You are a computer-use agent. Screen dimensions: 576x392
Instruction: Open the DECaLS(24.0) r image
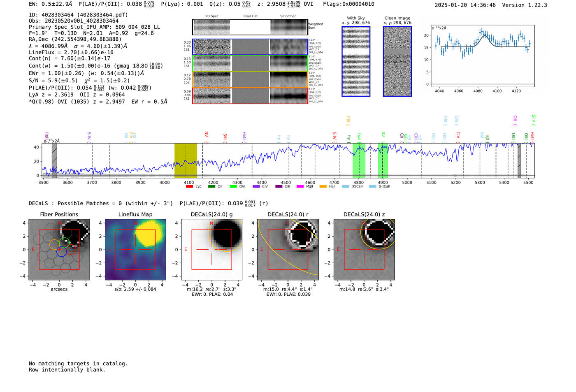(x=288, y=250)
